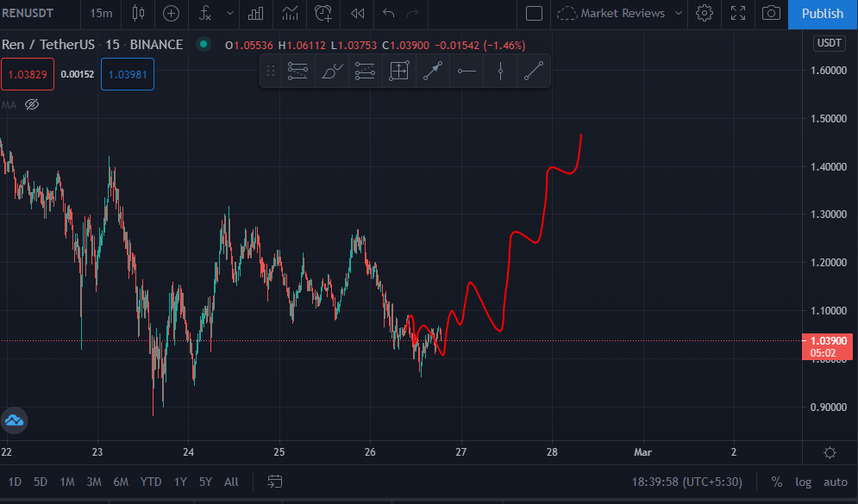Open axis settings gear at bottom right
Image resolution: width=858 pixels, height=504 pixels.
[x=830, y=452]
